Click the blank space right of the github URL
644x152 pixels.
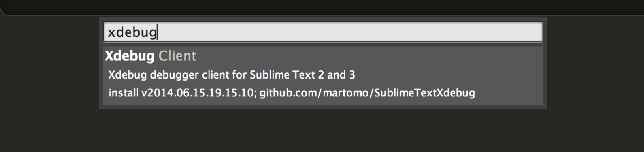tap(509, 93)
